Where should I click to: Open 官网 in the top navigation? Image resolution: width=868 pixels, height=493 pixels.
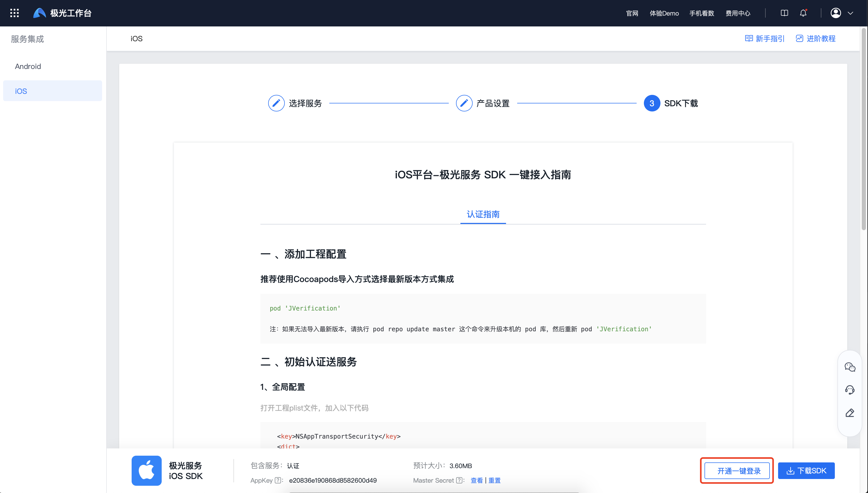point(632,13)
